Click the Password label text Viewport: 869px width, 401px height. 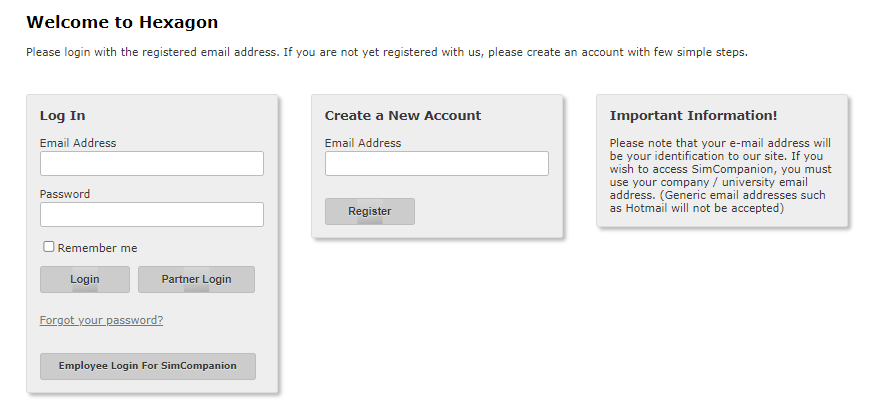pos(65,194)
